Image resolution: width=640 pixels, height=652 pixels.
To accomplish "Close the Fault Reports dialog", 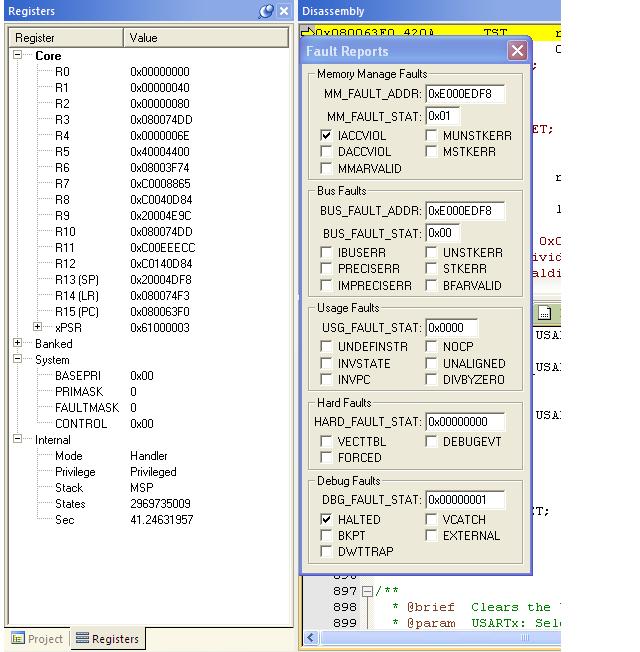I will (x=517, y=51).
